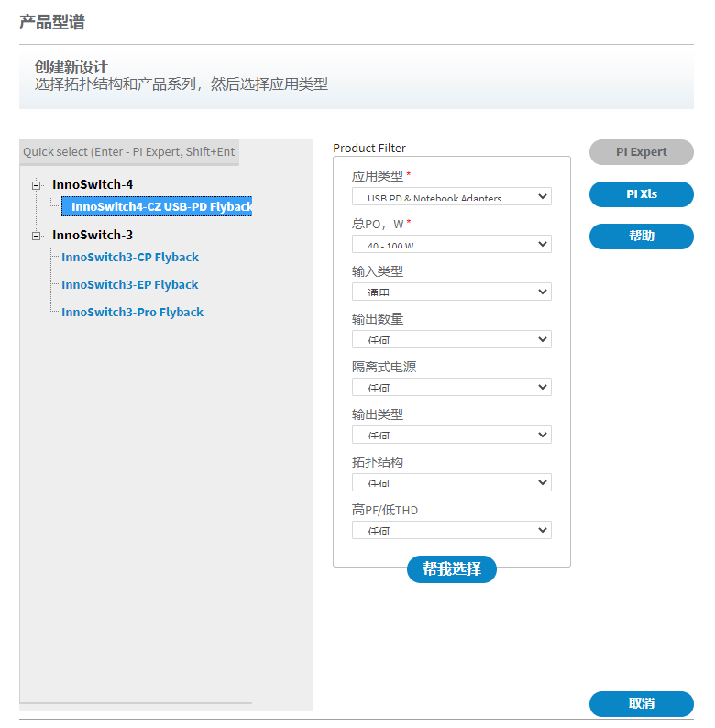
Task: Open 帮助 help
Action: click(642, 237)
